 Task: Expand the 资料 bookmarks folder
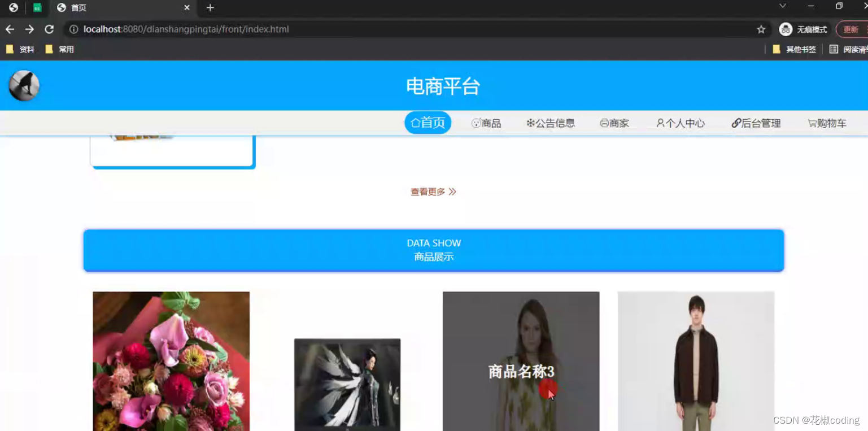click(x=21, y=49)
